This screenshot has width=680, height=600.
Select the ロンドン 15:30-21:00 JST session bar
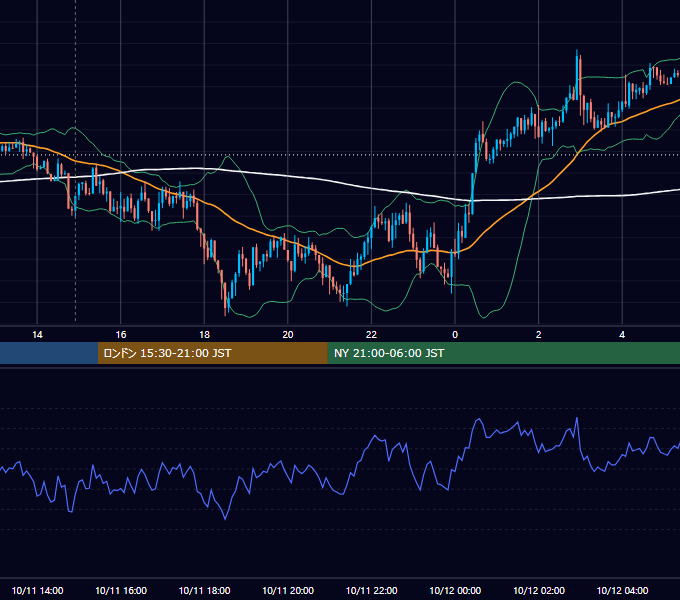212,353
